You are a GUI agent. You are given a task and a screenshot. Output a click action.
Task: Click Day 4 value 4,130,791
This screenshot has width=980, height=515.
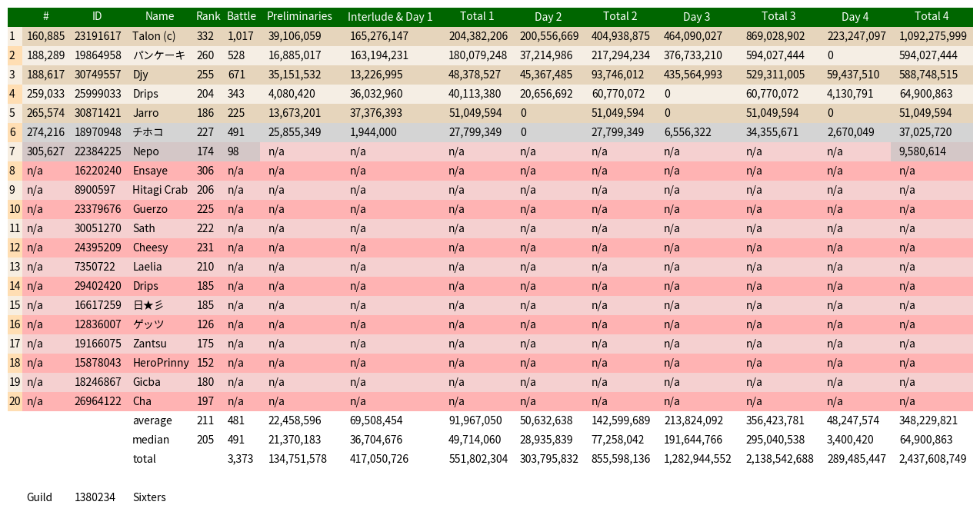click(x=850, y=94)
